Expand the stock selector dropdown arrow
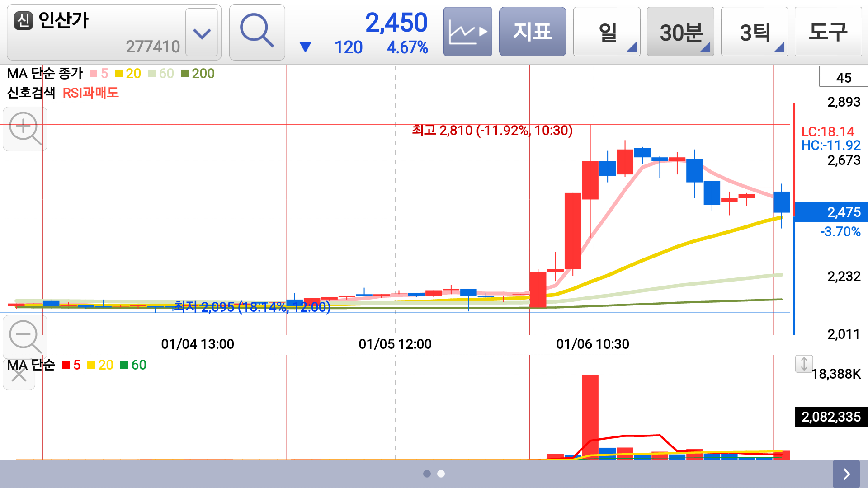Viewport: 868px width, 488px height. point(202,33)
